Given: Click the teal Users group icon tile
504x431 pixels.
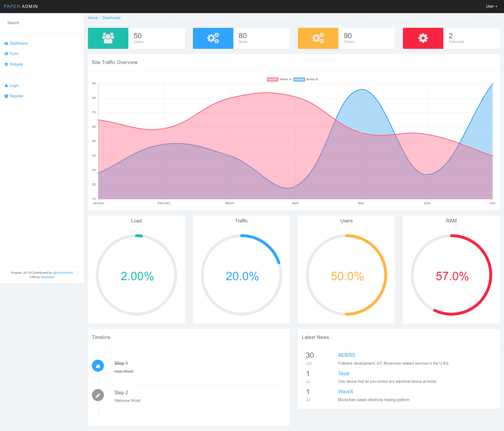Looking at the screenshot, I should (x=108, y=38).
